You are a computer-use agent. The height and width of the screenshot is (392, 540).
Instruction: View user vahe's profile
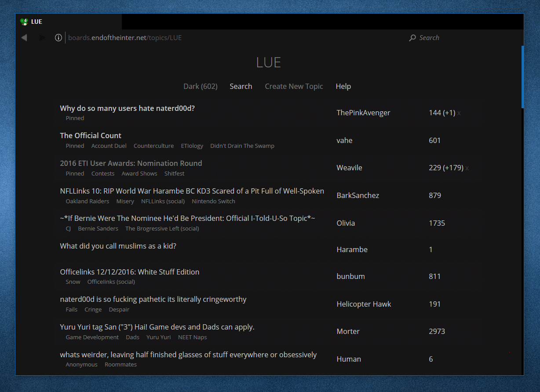pyautogui.click(x=345, y=141)
